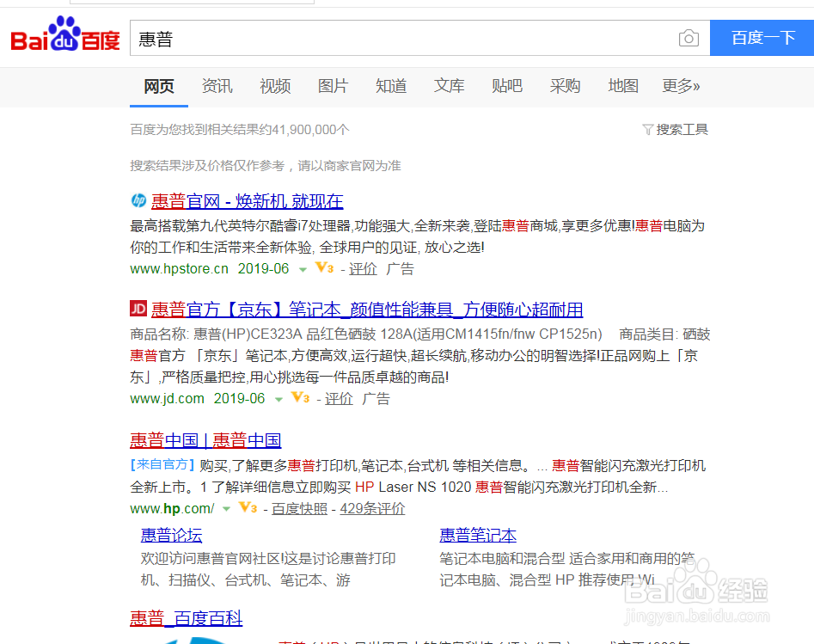
Task: Expand dropdown arrow next to www.hpstore.cn
Action: [x=303, y=269]
